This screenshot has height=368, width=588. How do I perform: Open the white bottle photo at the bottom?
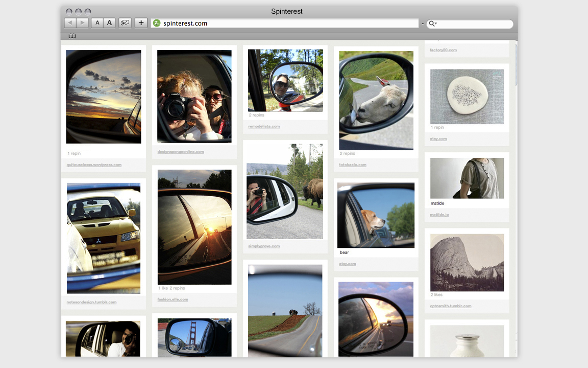[x=467, y=341]
